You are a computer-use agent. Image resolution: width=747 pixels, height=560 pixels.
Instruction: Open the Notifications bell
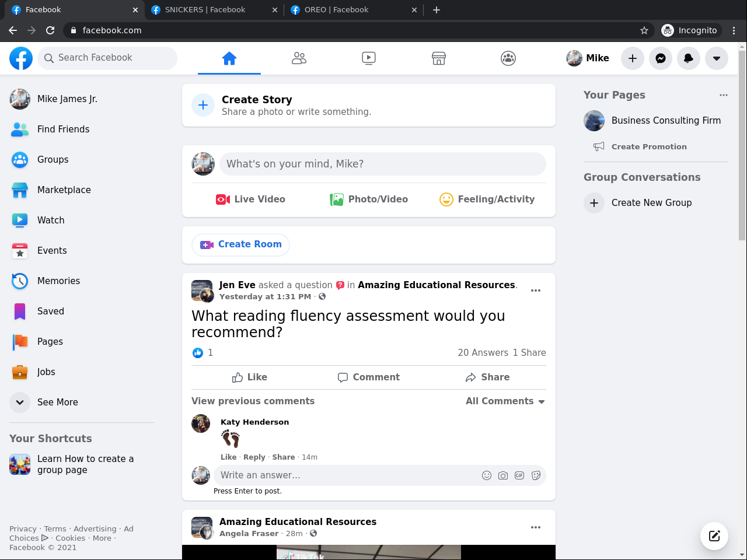click(689, 58)
